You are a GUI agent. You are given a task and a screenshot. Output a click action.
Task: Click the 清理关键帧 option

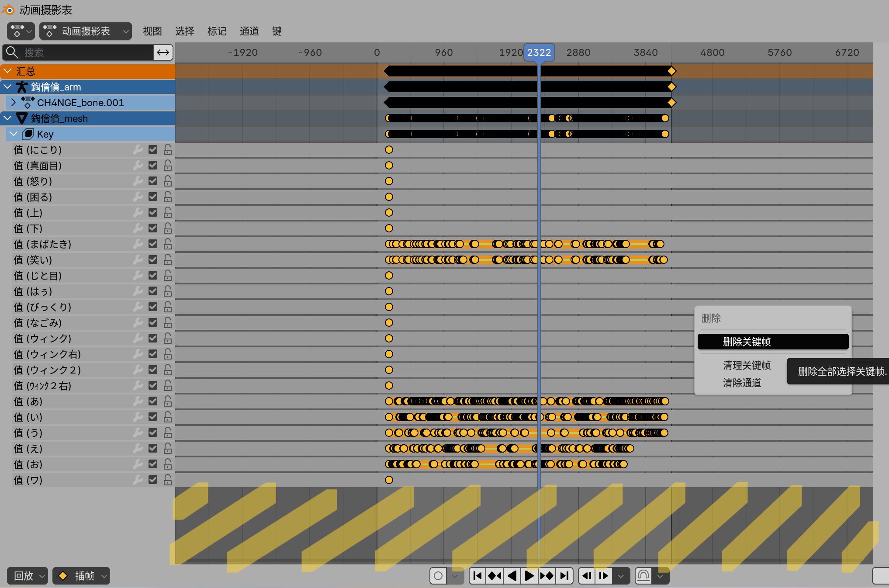tap(746, 365)
